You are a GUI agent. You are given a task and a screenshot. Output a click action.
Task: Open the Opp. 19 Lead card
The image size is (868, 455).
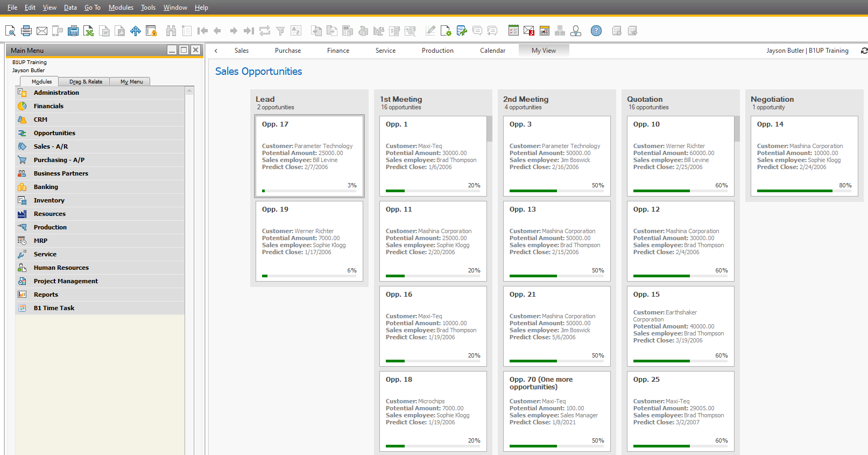point(309,241)
